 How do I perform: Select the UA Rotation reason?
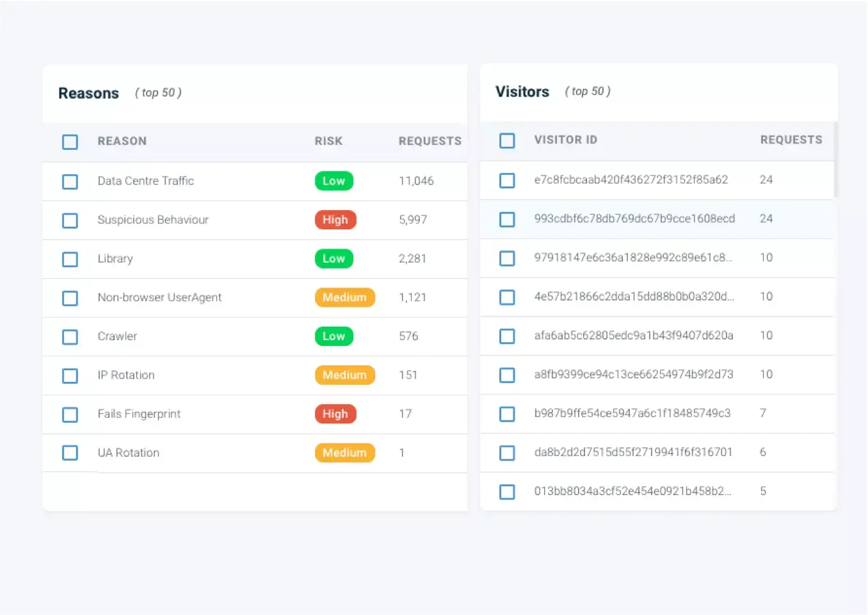click(70, 453)
